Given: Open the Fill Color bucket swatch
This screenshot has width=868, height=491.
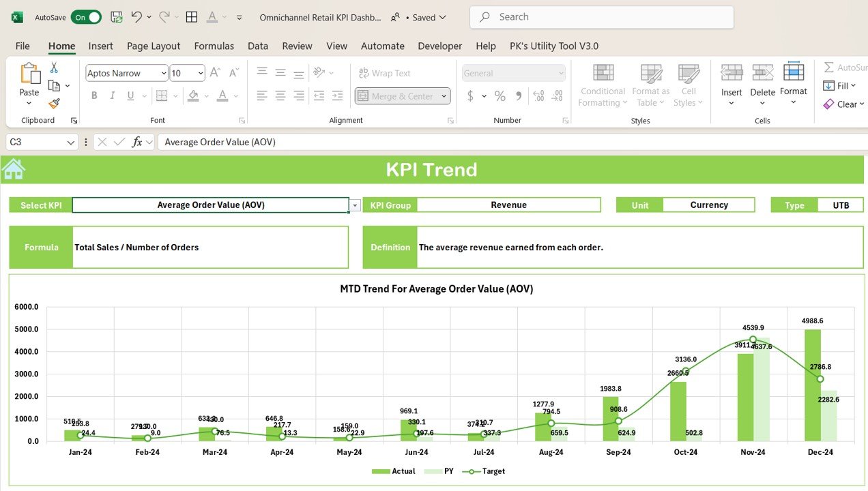Looking at the screenshot, I should tap(194, 96).
